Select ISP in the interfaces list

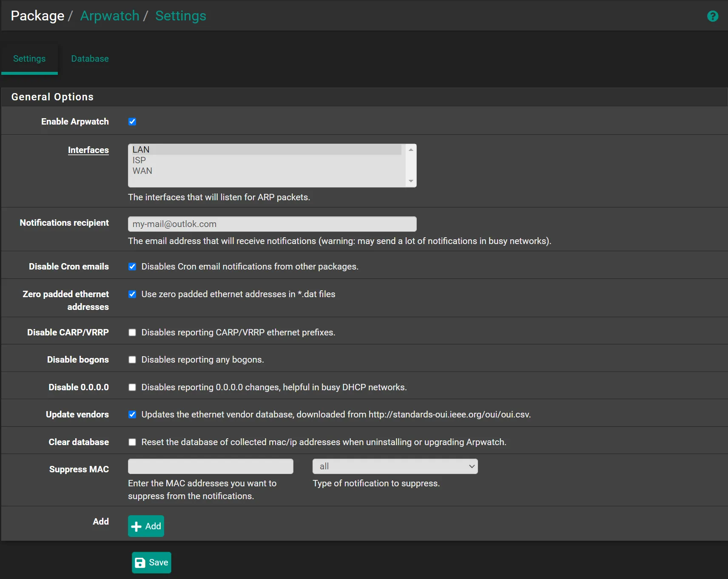(x=139, y=160)
